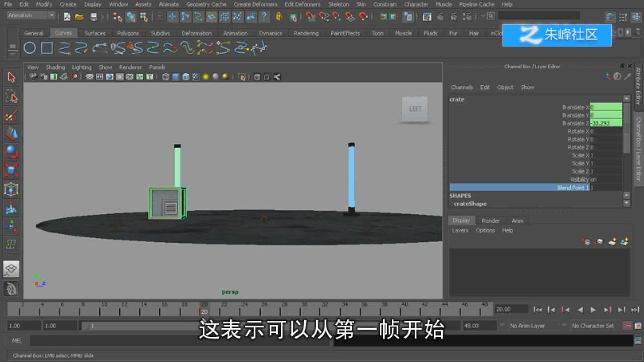Click the yellow use-all-lights sphere icon
644x362 pixels.
[x=206, y=77]
